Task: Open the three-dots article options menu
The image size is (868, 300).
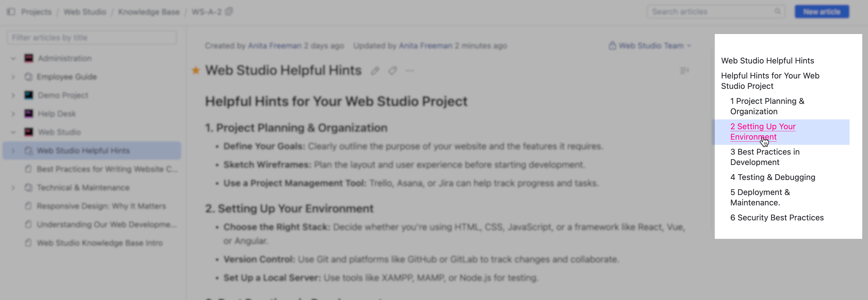Action: pos(410,71)
